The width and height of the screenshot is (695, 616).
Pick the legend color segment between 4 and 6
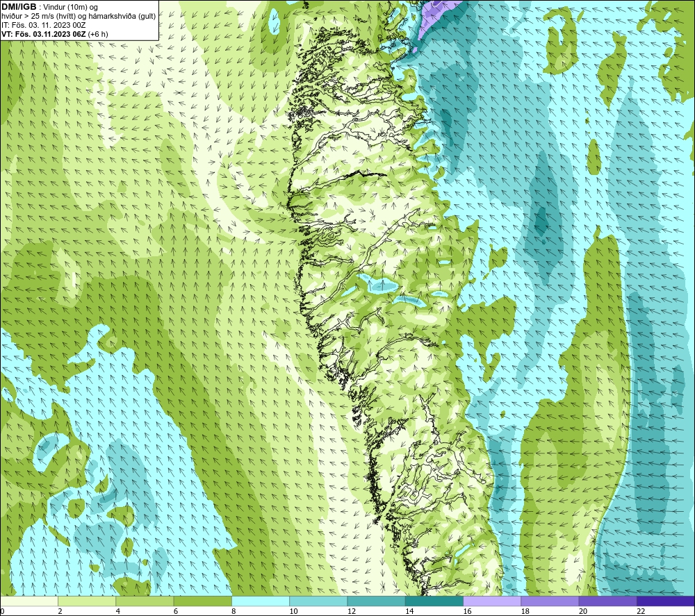(x=145, y=601)
